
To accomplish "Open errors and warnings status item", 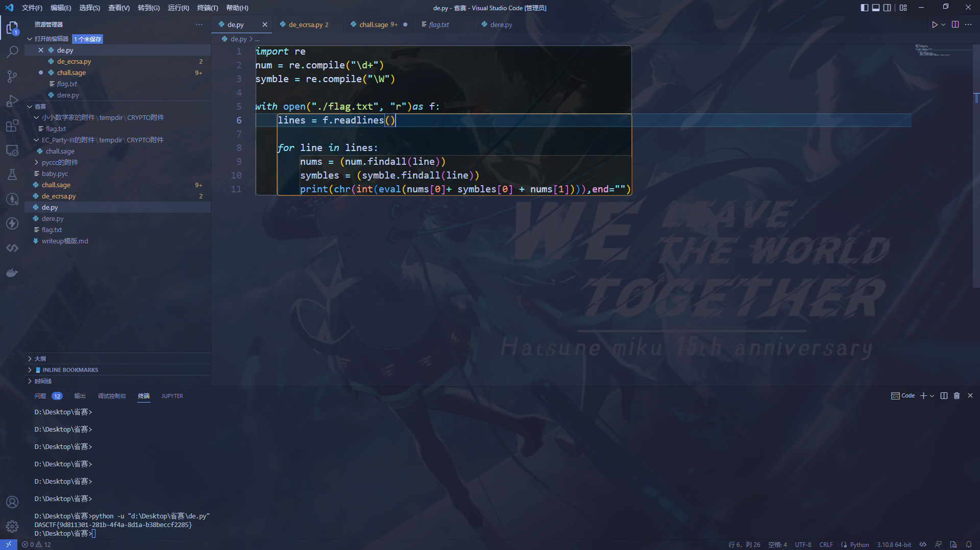I will click(x=36, y=544).
